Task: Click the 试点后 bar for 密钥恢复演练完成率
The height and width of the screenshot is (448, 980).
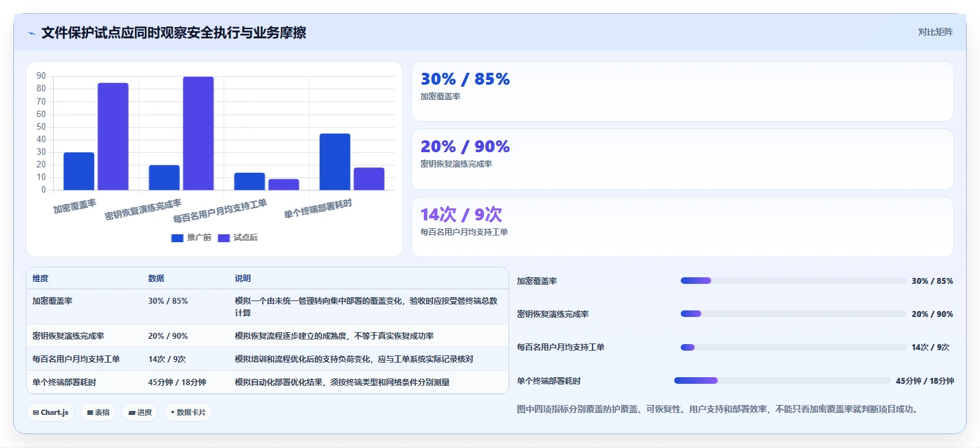Action: click(198, 134)
